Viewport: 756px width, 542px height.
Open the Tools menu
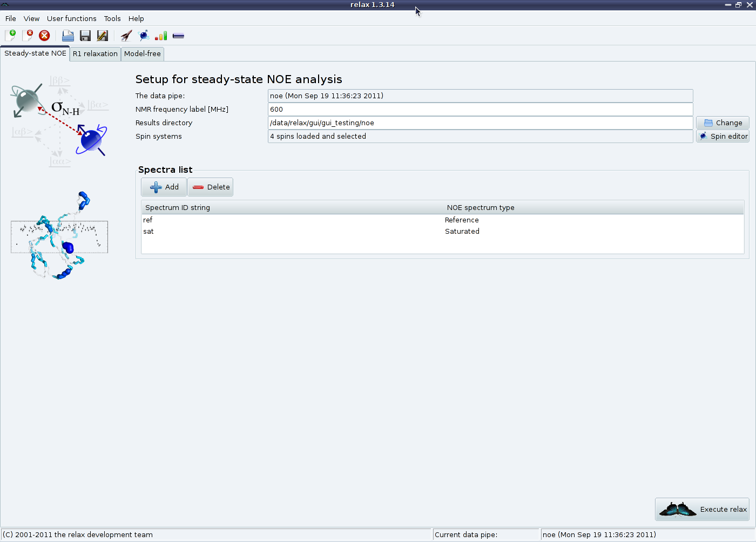[x=112, y=18]
